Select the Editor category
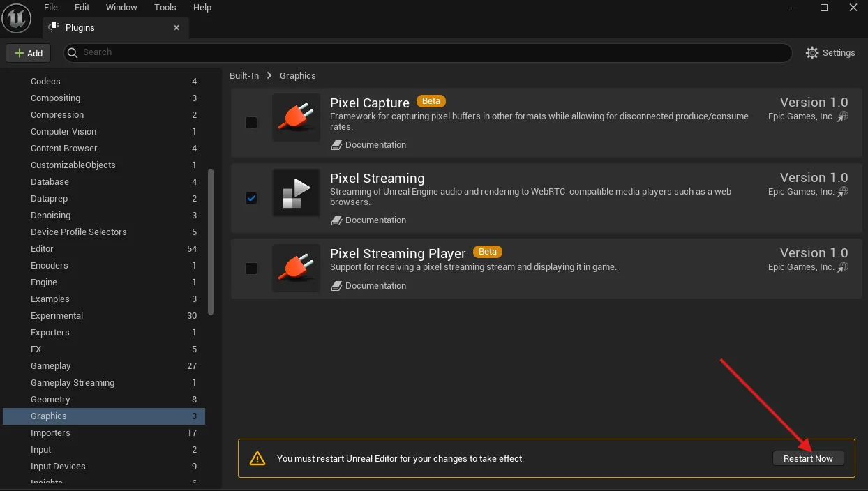868x491 pixels. click(104, 249)
